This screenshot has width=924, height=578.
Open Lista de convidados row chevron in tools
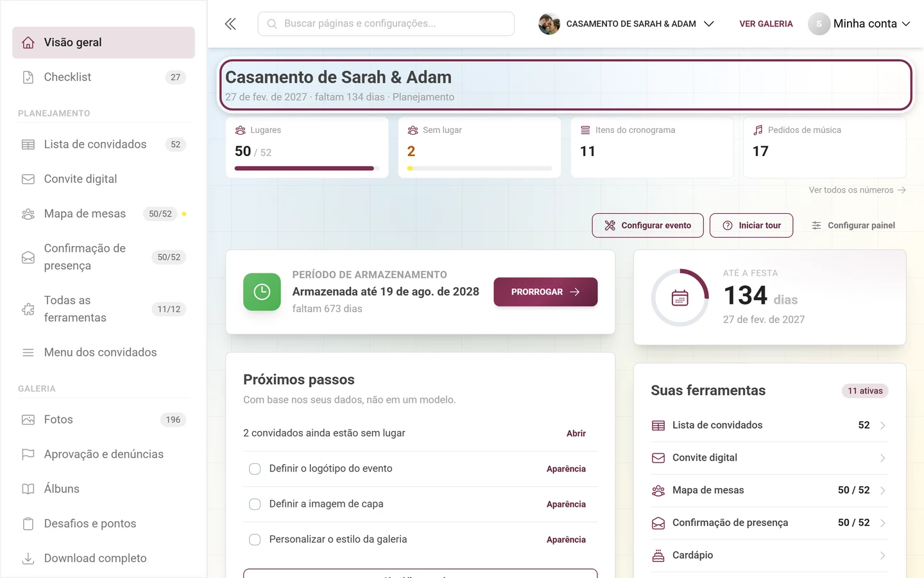click(883, 426)
